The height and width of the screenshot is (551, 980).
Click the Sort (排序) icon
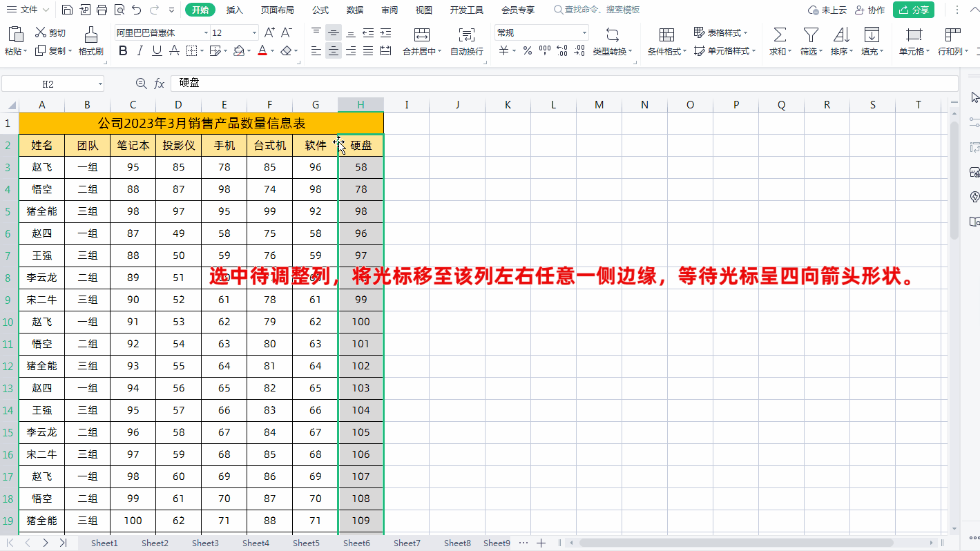[x=841, y=35]
